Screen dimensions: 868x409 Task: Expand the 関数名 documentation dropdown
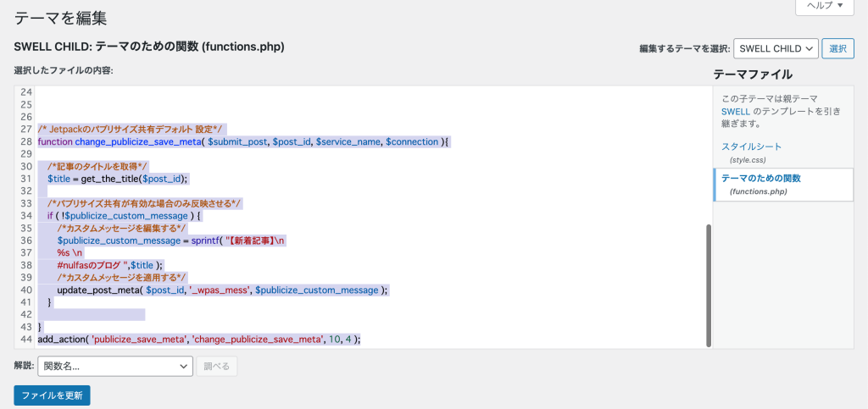pos(115,366)
